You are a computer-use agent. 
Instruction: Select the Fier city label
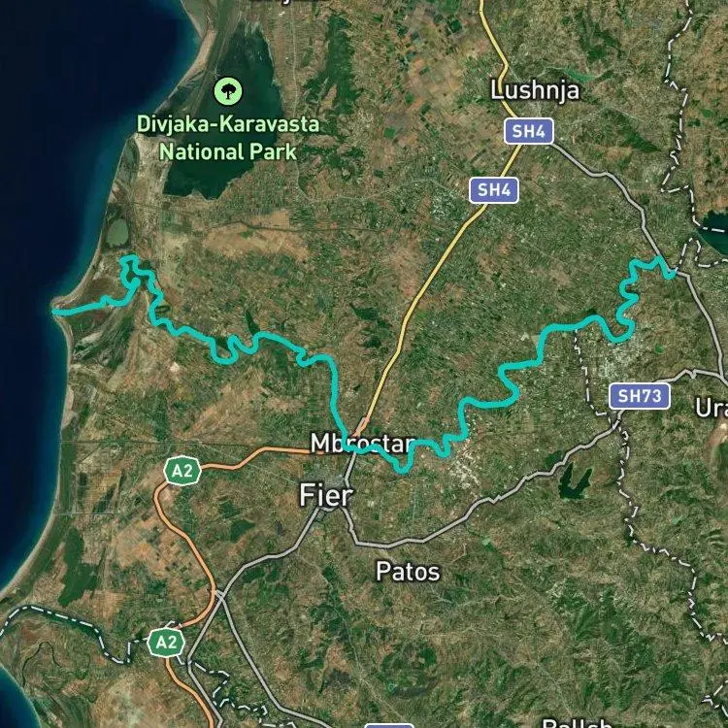(x=326, y=495)
